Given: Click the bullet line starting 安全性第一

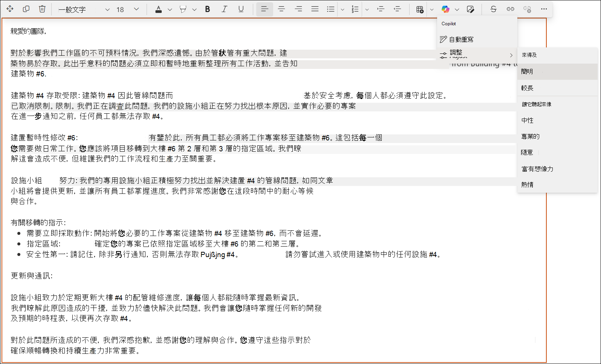Looking at the screenshot, I should click(234, 254).
